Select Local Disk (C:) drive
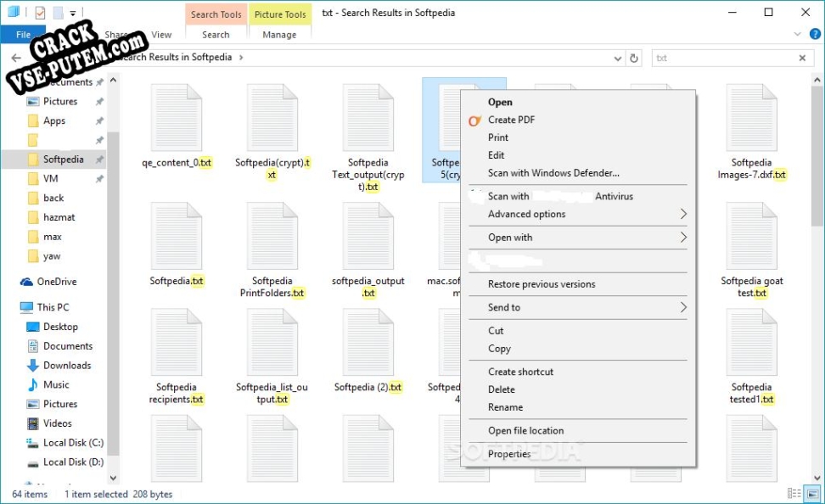 pyautogui.click(x=73, y=443)
